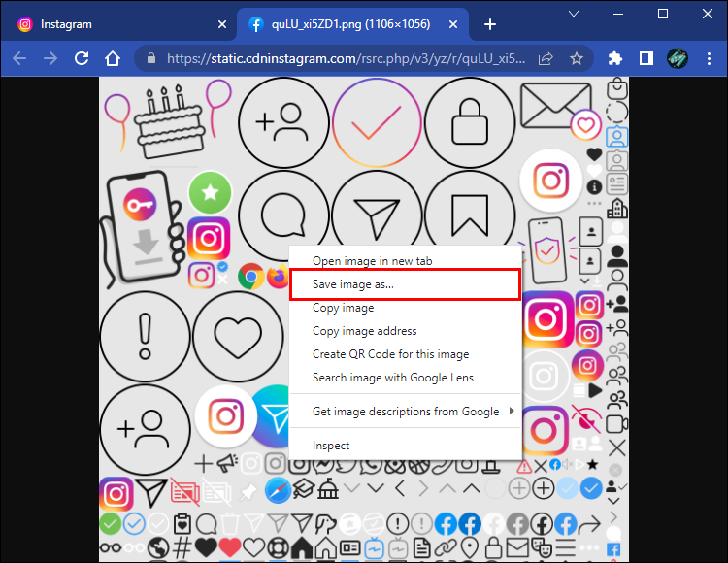Click the megaphone icon

[227, 463]
